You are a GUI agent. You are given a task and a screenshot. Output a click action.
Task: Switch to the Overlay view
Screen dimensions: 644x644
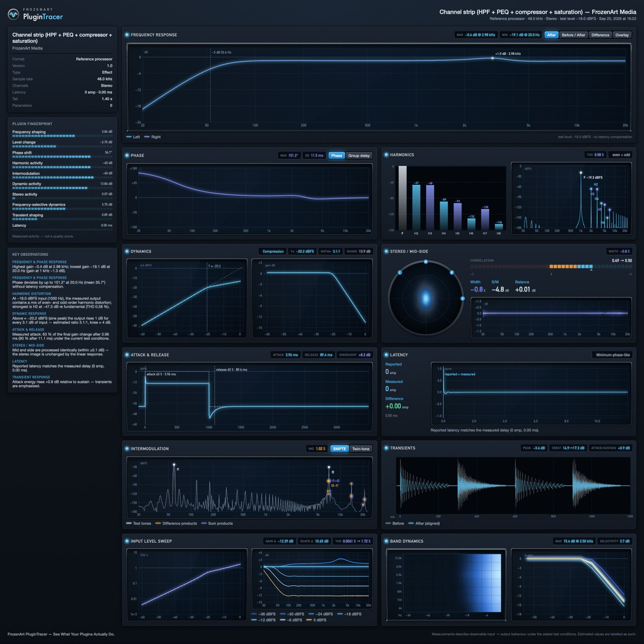pos(622,35)
